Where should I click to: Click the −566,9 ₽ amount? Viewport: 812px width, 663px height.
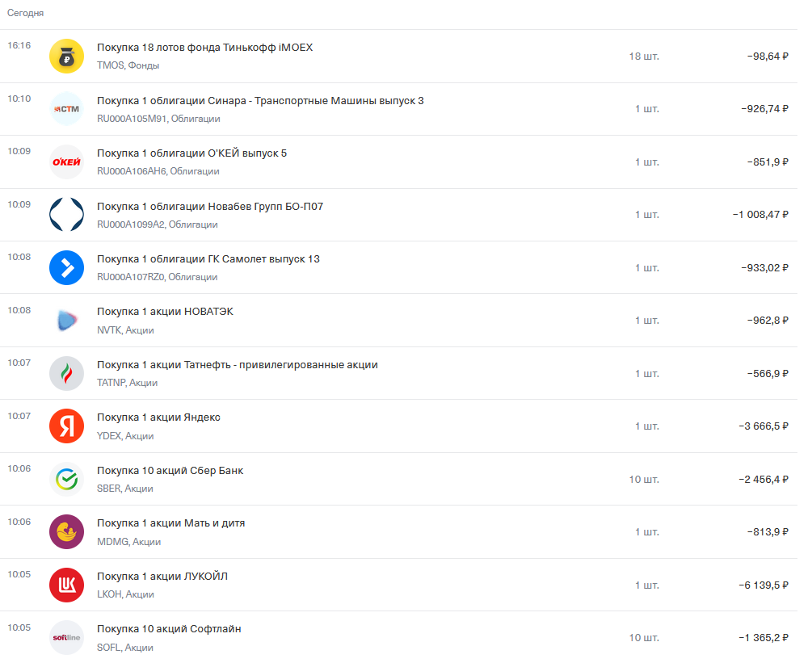pos(768,373)
